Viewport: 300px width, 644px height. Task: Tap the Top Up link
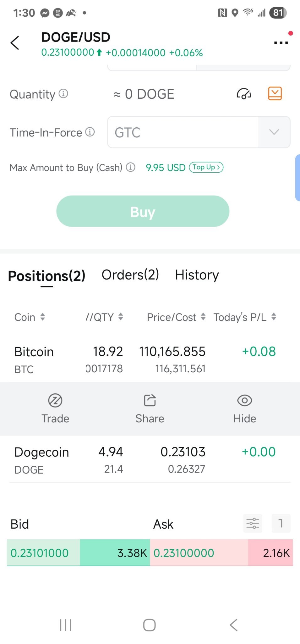pos(206,167)
